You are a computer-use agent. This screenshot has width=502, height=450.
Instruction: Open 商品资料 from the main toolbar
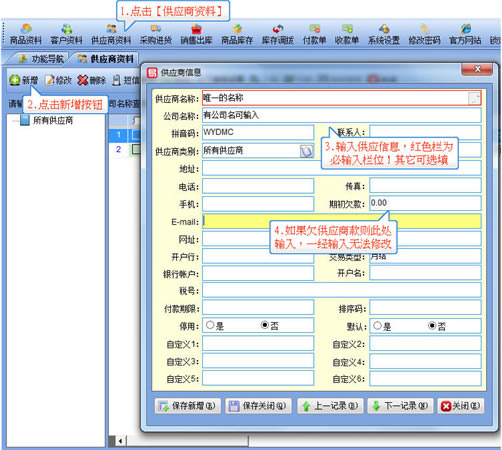pyautogui.click(x=26, y=34)
